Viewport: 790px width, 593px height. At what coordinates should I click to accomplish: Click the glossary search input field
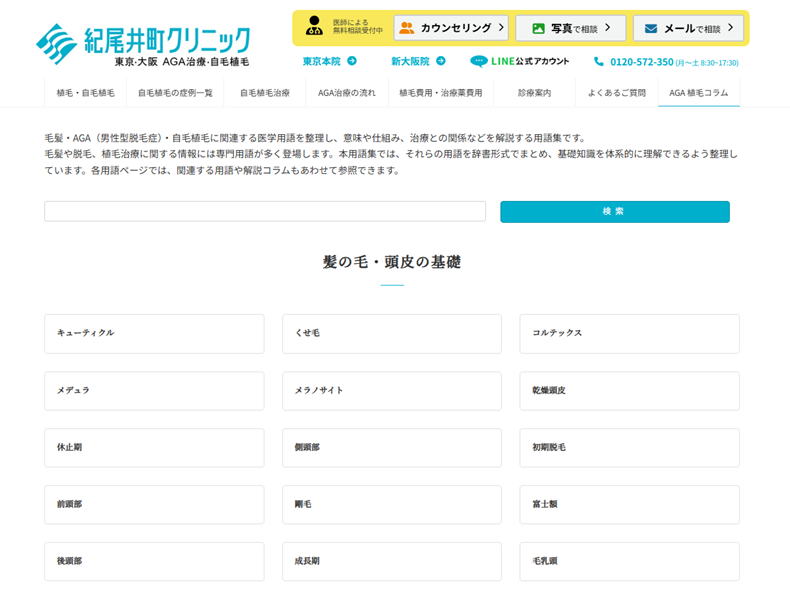tap(265, 212)
